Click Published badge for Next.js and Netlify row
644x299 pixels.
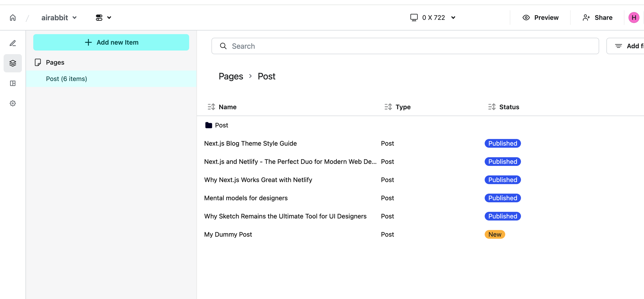[503, 162]
